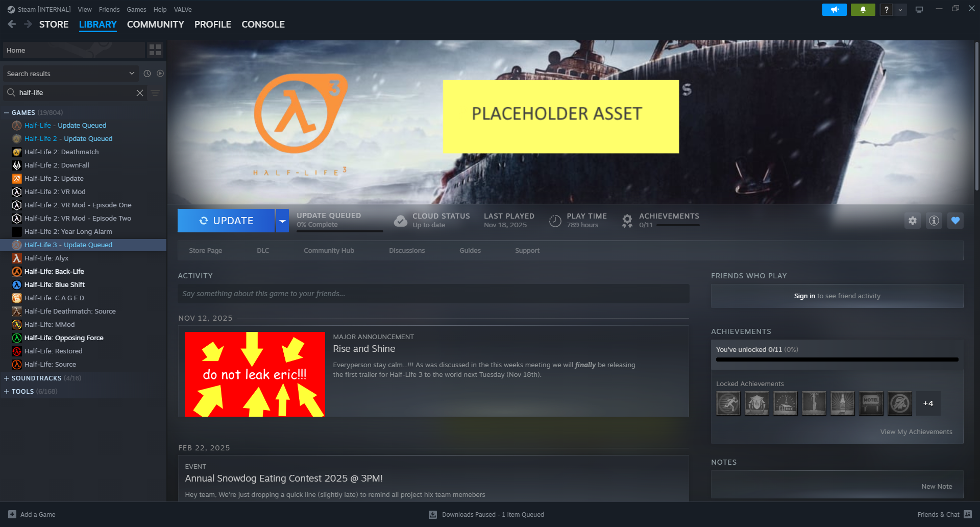Open the Guides link
The width and height of the screenshot is (980, 527).
click(470, 251)
